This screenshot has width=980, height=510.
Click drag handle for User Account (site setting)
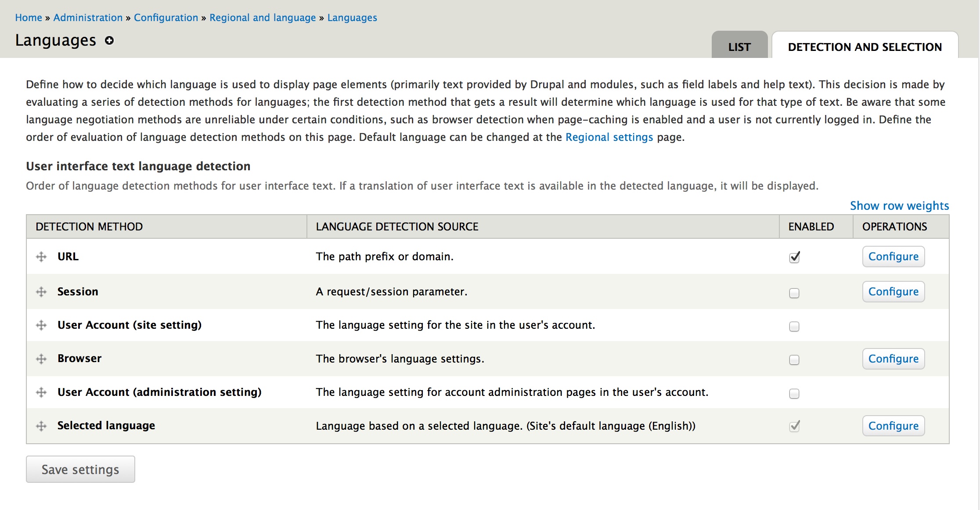(x=41, y=325)
